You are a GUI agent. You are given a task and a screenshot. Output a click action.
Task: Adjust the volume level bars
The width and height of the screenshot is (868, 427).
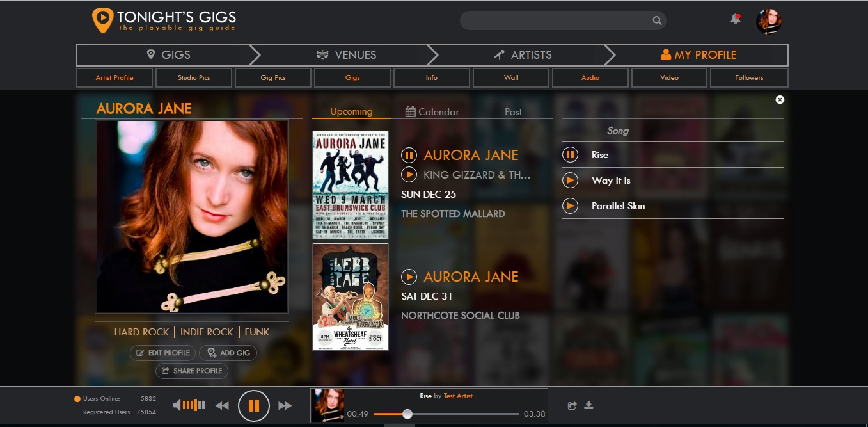(194, 405)
